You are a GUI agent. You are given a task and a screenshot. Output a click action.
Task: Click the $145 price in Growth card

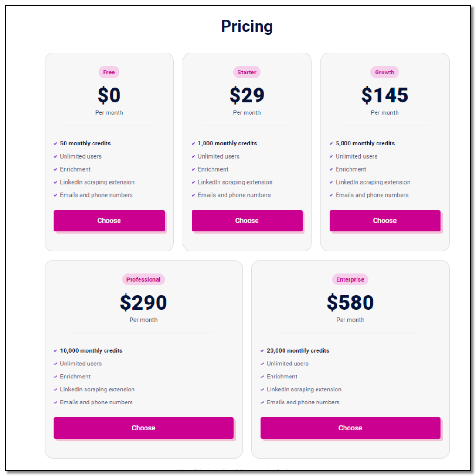pyautogui.click(x=384, y=95)
